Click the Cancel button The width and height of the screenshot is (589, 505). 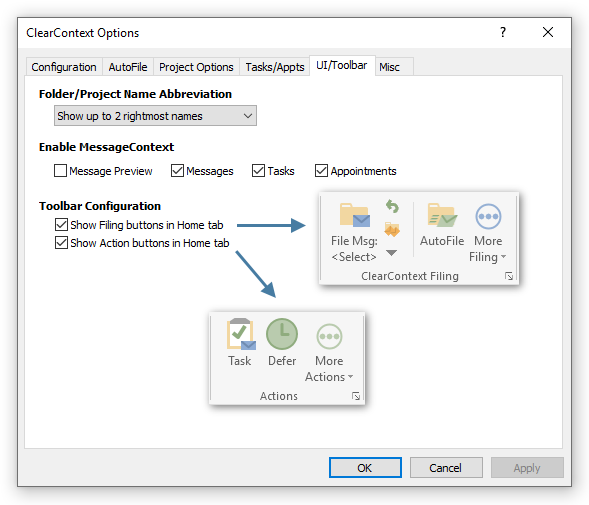446,467
